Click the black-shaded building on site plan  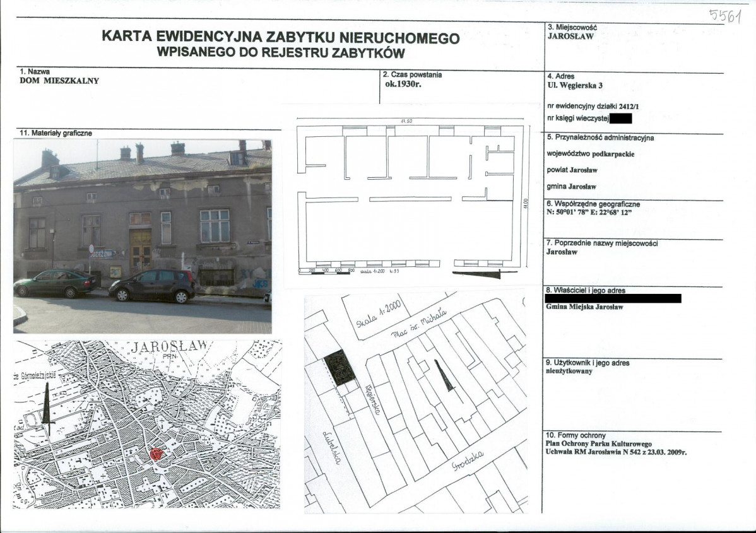point(340,368)
